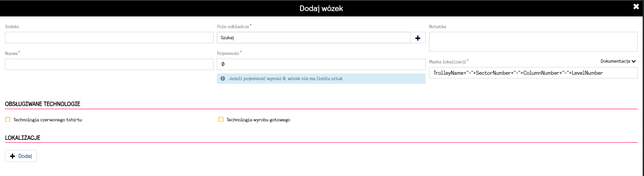The image size is (644, 176).
Task: Click the Dodaj wózek title bar text
Action: [321, 8]
